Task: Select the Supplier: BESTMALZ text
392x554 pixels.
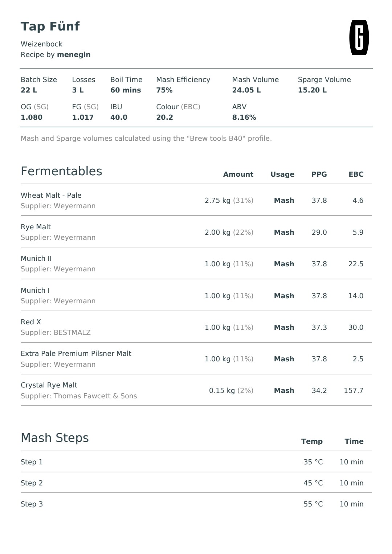Action: (56, 332)
